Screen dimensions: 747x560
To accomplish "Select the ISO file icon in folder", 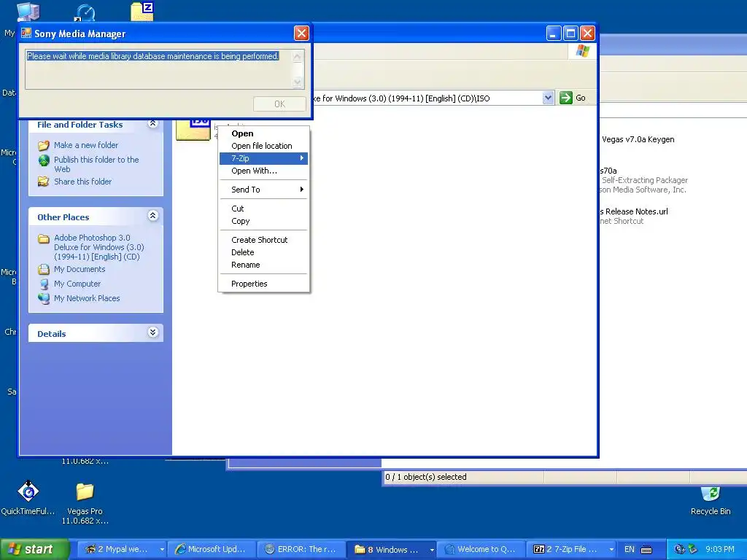I will [x=193, y=129].
